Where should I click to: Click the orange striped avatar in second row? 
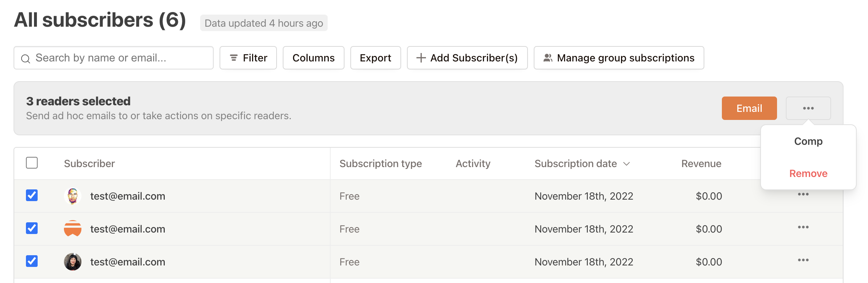(73, 229)
